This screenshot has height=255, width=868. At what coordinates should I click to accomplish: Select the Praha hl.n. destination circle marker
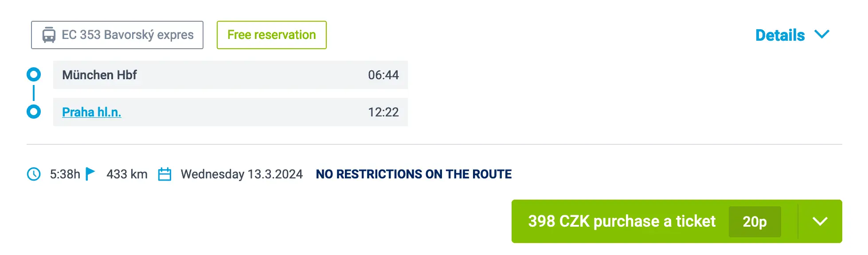34,112
